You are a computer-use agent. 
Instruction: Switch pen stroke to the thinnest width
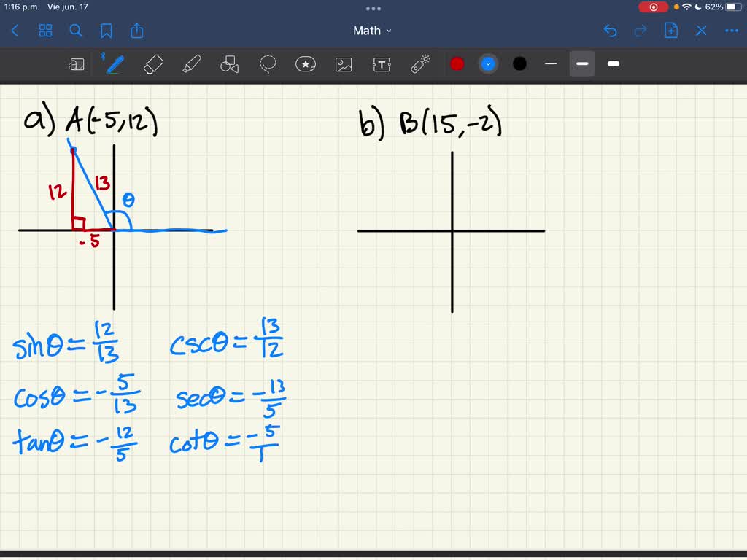click(551, 64)
